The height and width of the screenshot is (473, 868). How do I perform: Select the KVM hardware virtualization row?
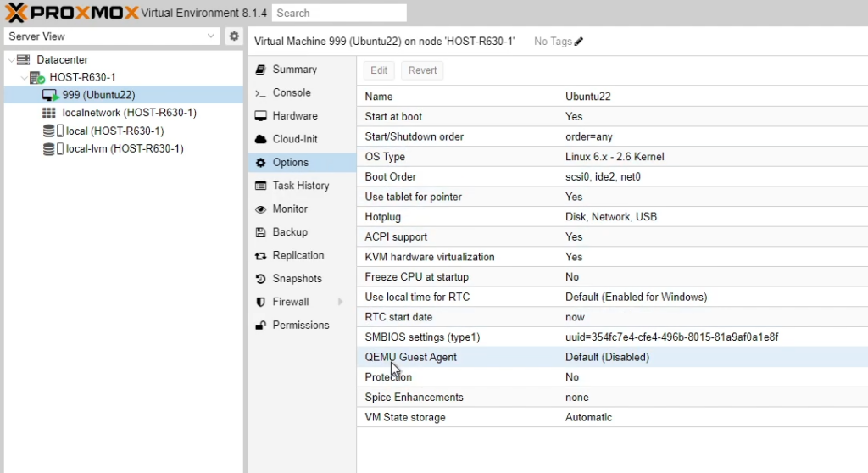(x=612, y=257)
